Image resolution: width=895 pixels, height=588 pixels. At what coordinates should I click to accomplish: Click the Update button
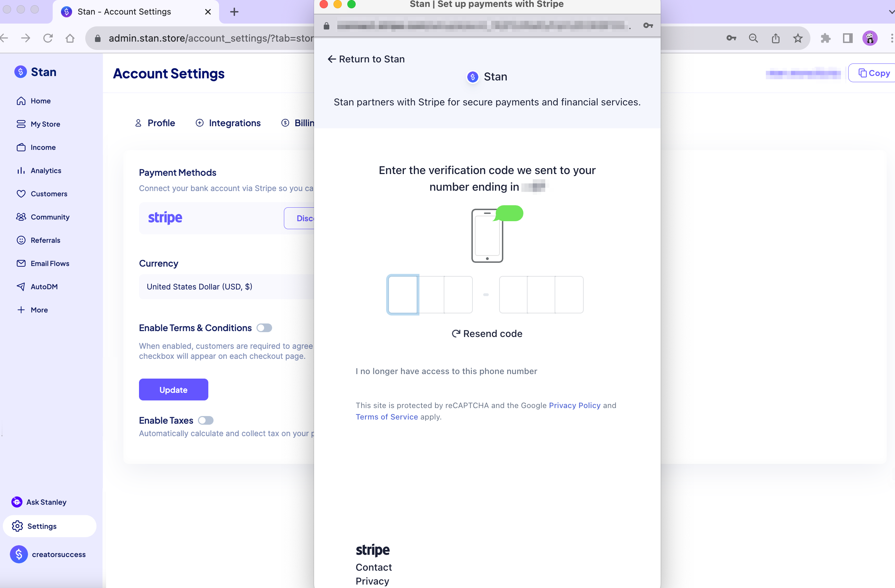(173, 389)
